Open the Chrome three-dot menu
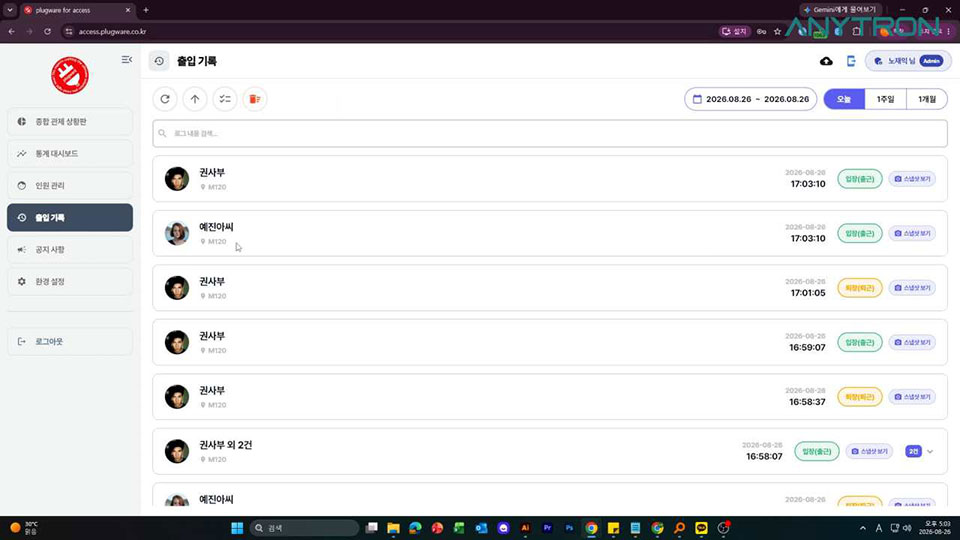 (x=949, y=31)
